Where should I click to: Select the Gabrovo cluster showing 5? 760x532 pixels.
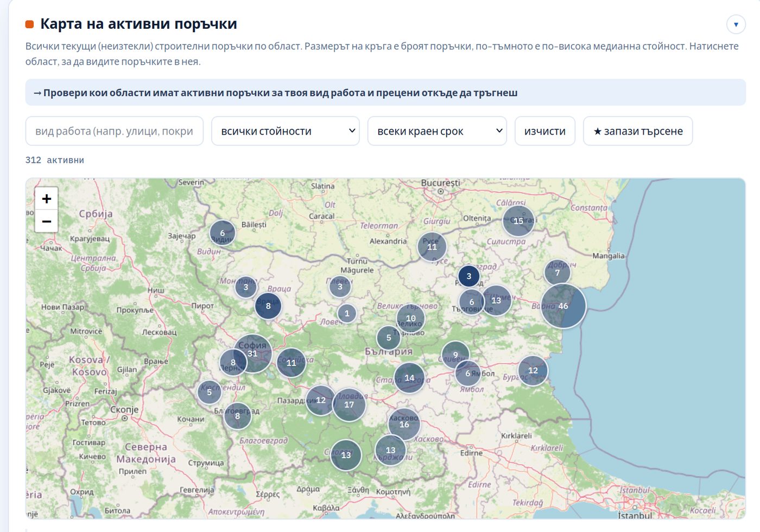(x=389, y=338)
